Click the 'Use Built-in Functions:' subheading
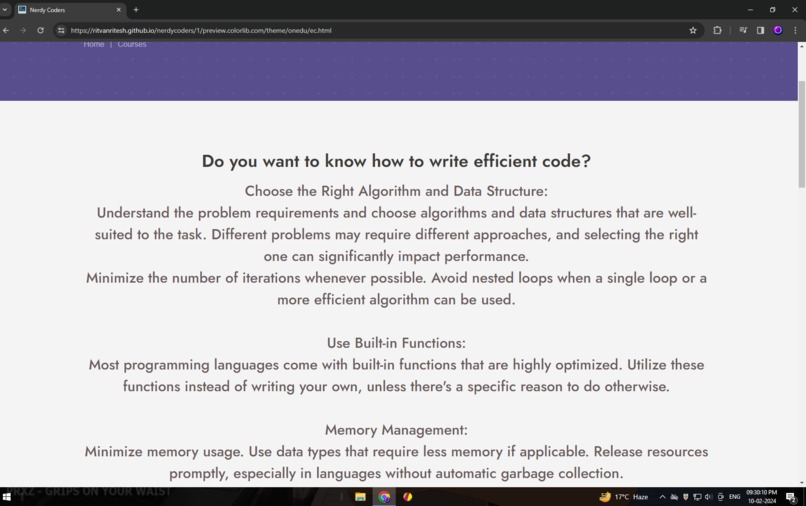 (396, 342)
